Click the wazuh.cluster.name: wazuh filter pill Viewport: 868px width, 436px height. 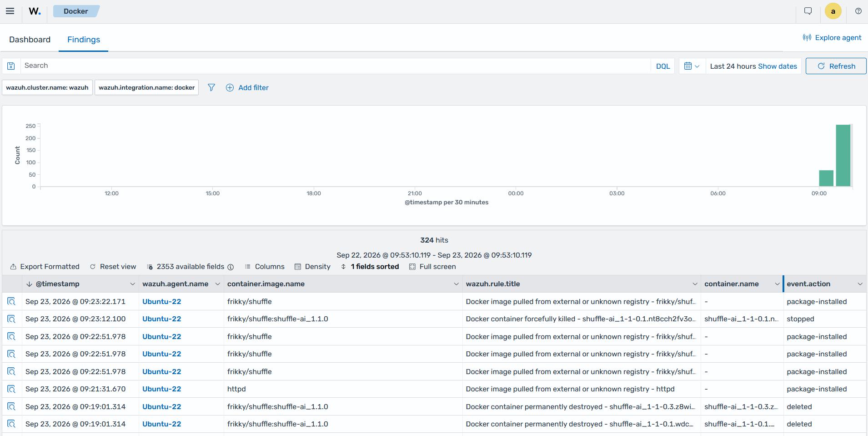point(47,87)
